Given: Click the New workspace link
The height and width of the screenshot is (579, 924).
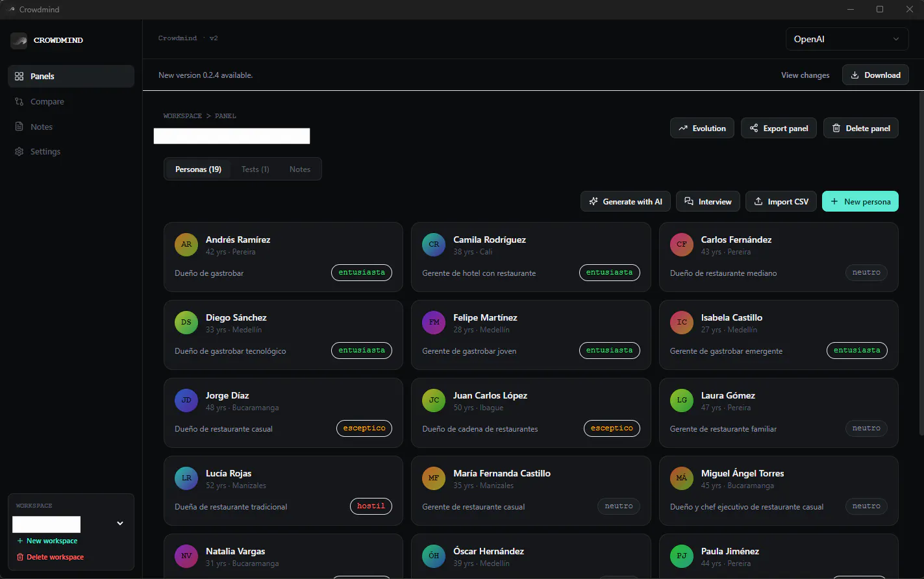Looking at the screenshot, I should click(47, 541).
